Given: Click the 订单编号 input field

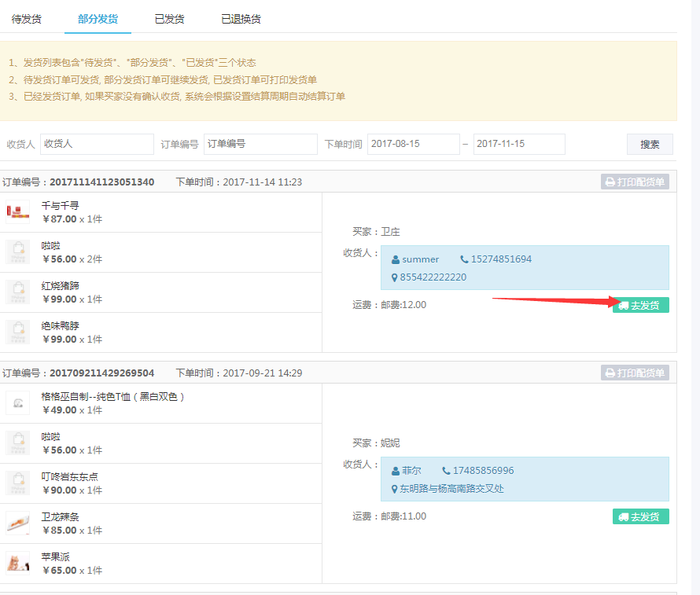Looking at the screenshot, I should (x=260, y=145).
